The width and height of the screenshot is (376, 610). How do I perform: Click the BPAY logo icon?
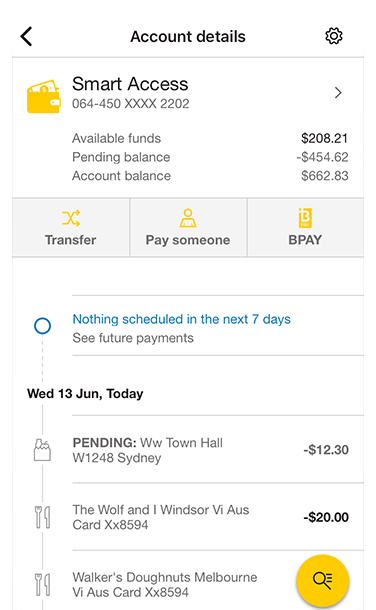[x=305, y=218]
